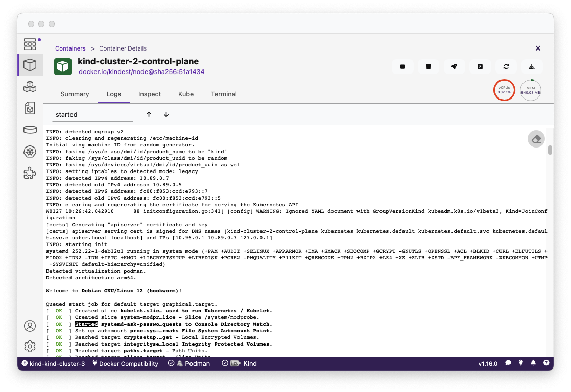Delete the container using the trash icon
Image resolution: width=571 pixels, height=392 pixels.
click(429, 67)
